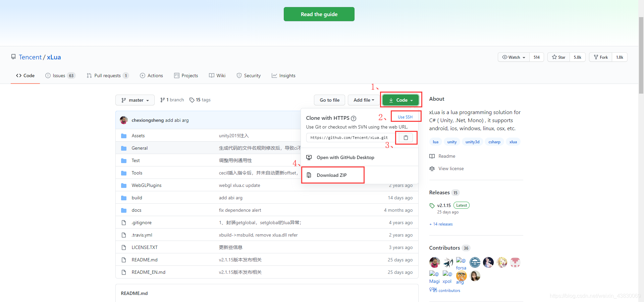Click the lua topic tag
Image resolution: width=644 pixels, height=302 pixels.
(x=435, y=142)
